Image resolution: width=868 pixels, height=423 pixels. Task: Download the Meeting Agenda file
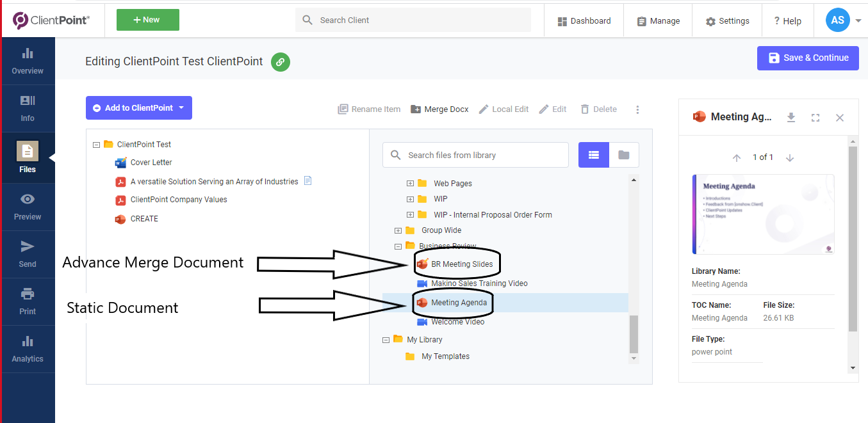tap(791, 117)
